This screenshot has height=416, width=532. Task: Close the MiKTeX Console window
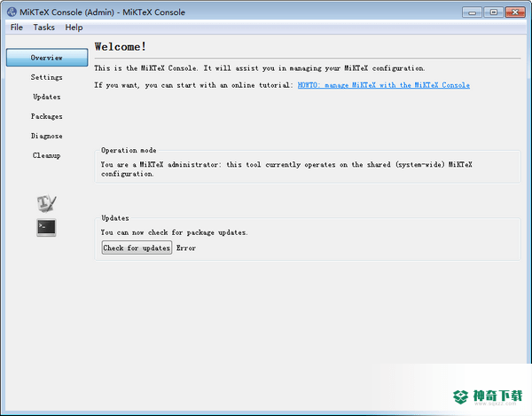pos(515,12)
